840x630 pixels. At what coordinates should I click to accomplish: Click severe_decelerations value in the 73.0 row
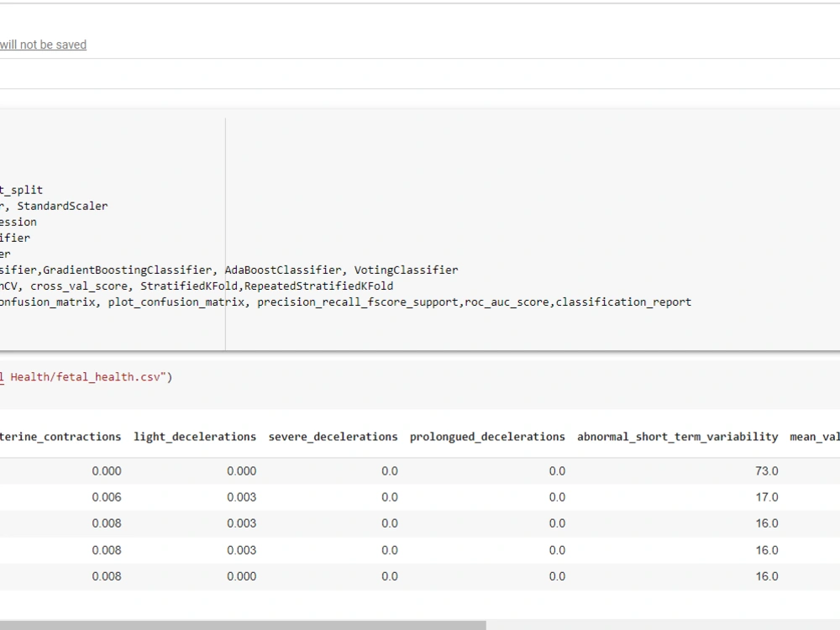pyautogui.click(x=390, y=471)
